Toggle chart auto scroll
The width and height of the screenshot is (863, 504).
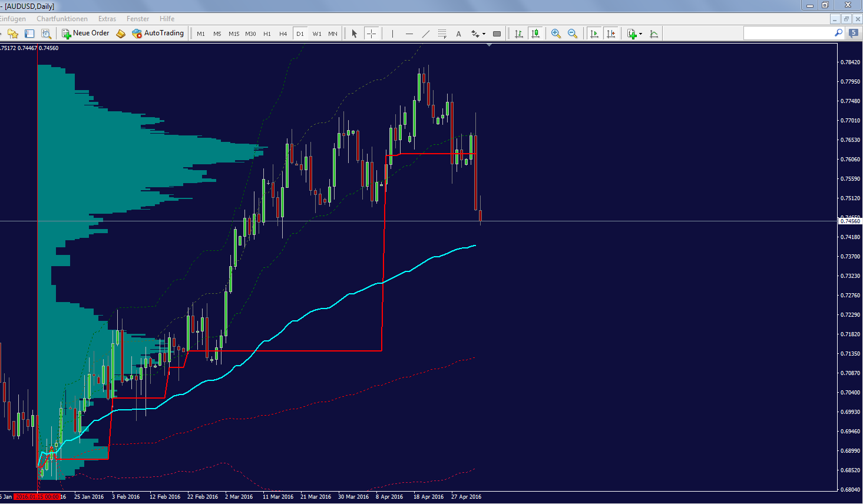(x=594, y=34)
